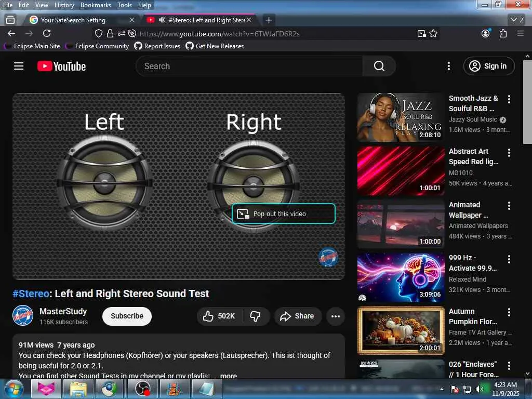Screen dimensions: 532x399
Task: Switch to Your SafeSearch Setting tab
Action: coord(73,20)
